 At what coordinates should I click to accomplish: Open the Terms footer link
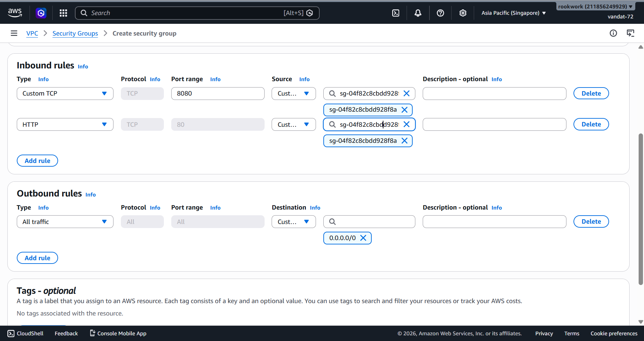(571, 333)
